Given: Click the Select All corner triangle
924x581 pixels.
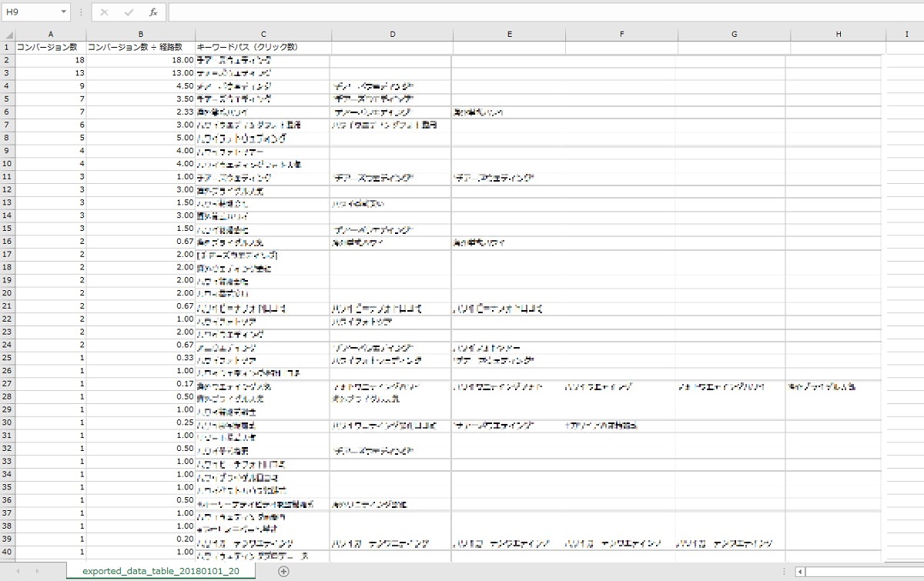Looking at the screenshot, I should click(8, 34).
